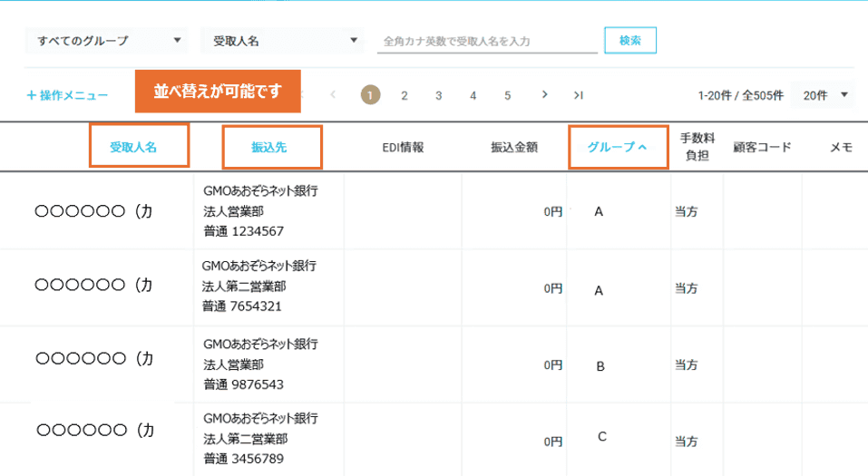Select page 2 in pagination
Screen dimensions: 868x476
[x=404, y=94]
